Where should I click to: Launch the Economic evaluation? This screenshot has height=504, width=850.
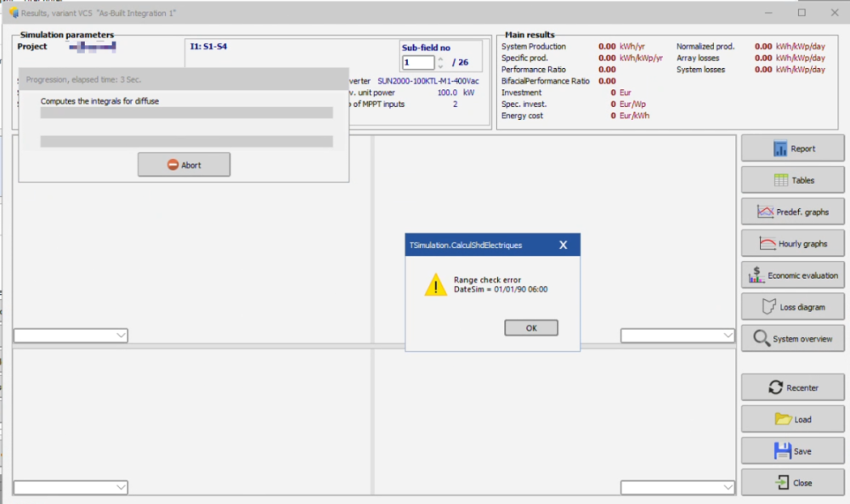[792, 274]
